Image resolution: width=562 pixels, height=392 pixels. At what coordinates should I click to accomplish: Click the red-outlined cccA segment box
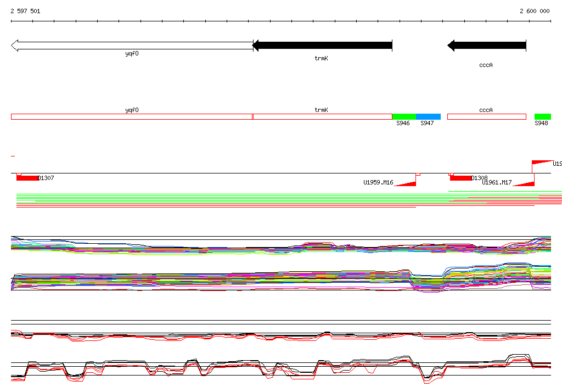pos(487,116)
